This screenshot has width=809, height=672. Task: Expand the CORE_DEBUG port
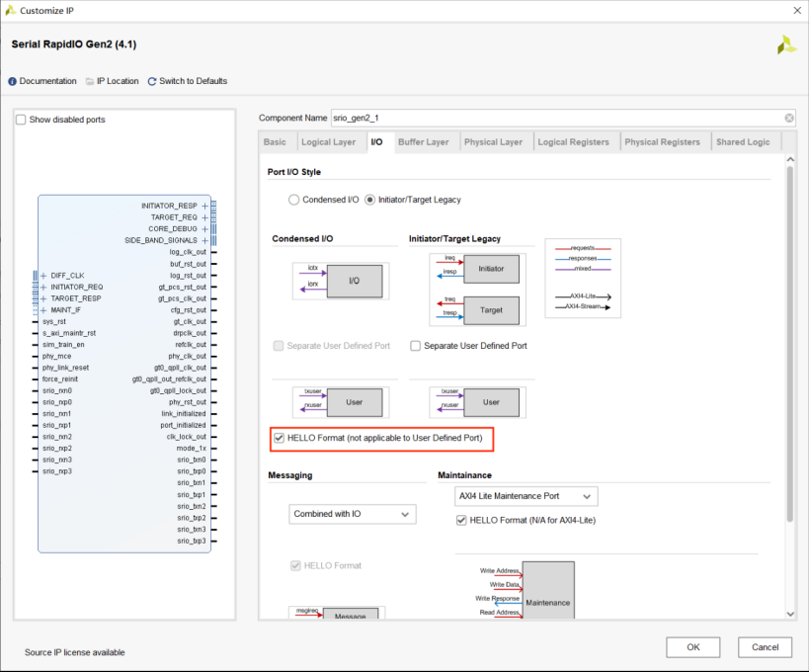204,229
